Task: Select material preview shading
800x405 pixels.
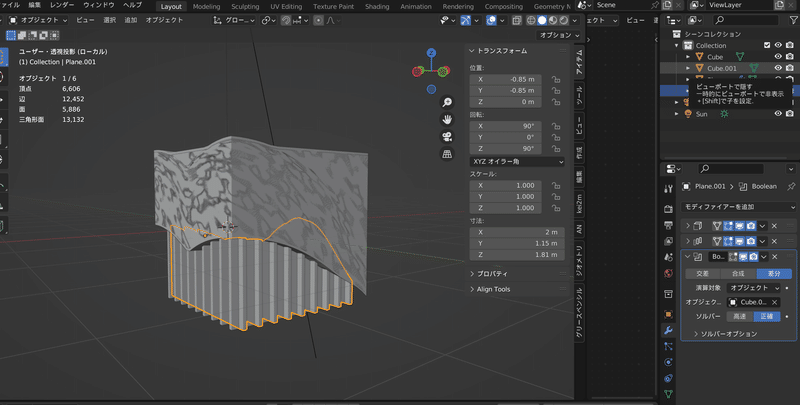Action: click(x=553, y=20)
